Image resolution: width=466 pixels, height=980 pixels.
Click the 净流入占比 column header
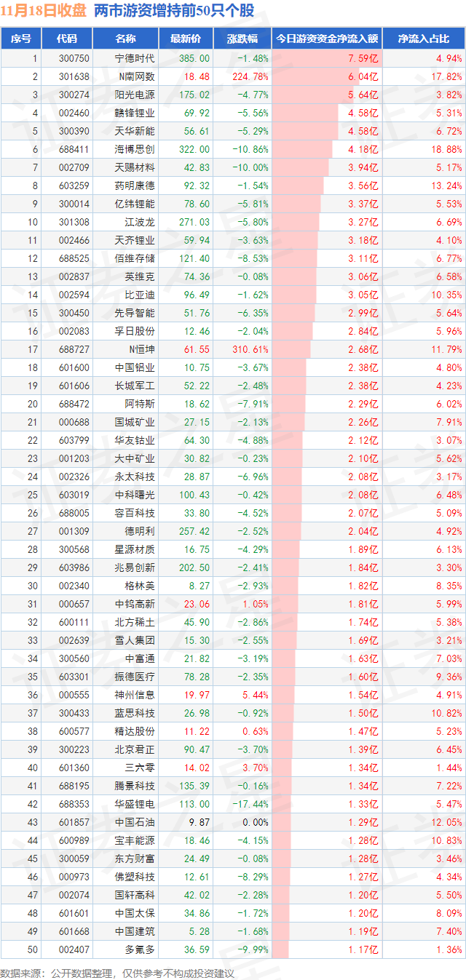click(x=424, y=39)
